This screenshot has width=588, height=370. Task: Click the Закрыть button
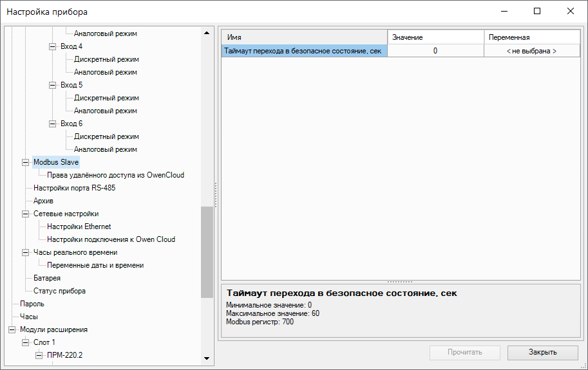[x=542, y=352]
